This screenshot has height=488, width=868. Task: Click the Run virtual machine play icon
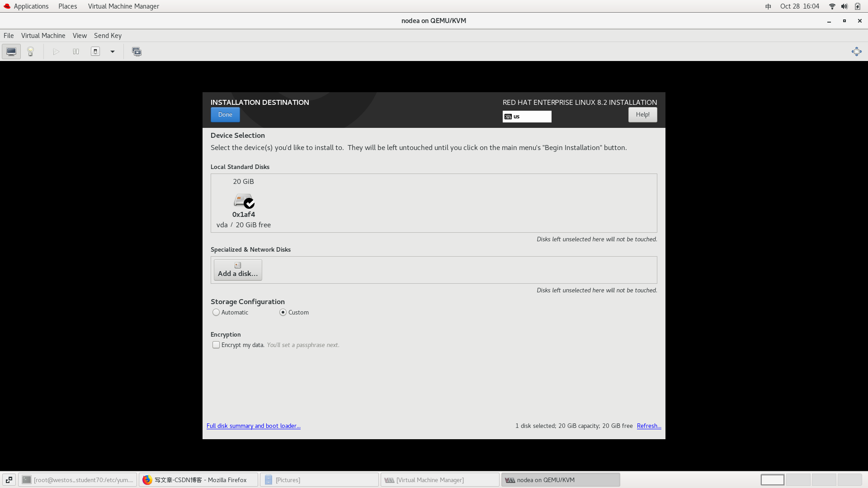point(56,52)
